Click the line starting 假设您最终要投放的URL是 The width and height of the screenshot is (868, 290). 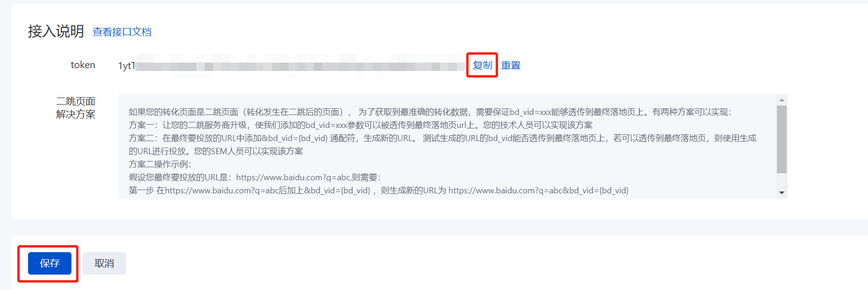click(x=255, y=177)
